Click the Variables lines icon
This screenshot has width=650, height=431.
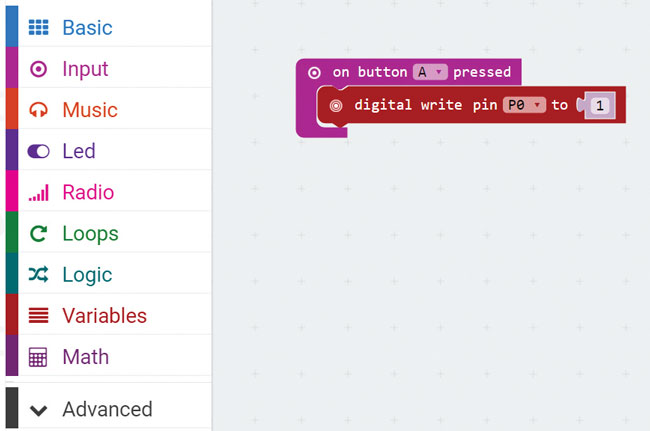(x=39, y=315)
